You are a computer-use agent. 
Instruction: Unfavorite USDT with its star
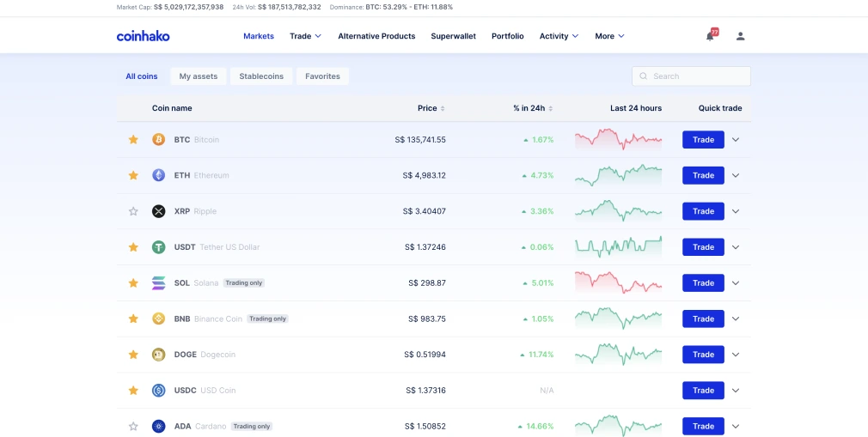(x=133, y=247)
